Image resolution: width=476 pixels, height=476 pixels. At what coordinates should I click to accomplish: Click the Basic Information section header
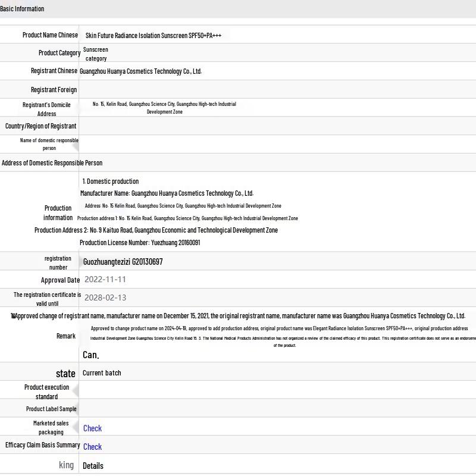tap(22, 9)
